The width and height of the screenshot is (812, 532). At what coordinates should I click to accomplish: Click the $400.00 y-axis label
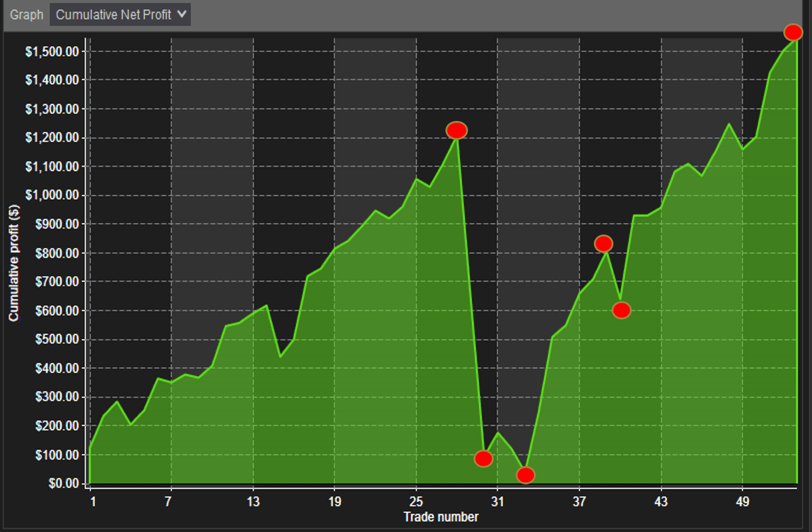click(x=57, y=369)
